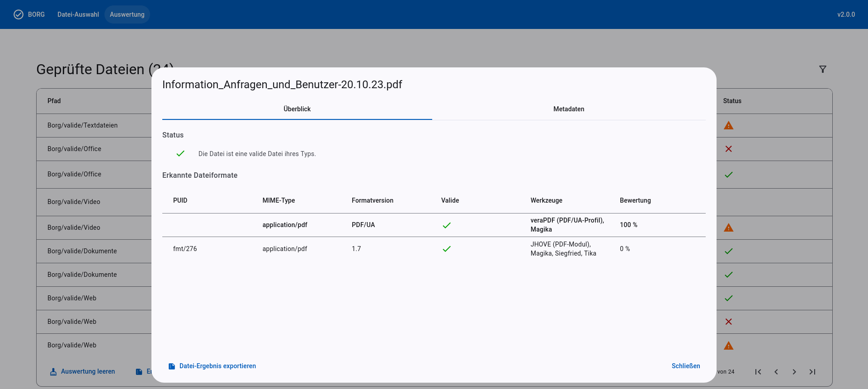Click the PDF/UA format version cell

363,225
